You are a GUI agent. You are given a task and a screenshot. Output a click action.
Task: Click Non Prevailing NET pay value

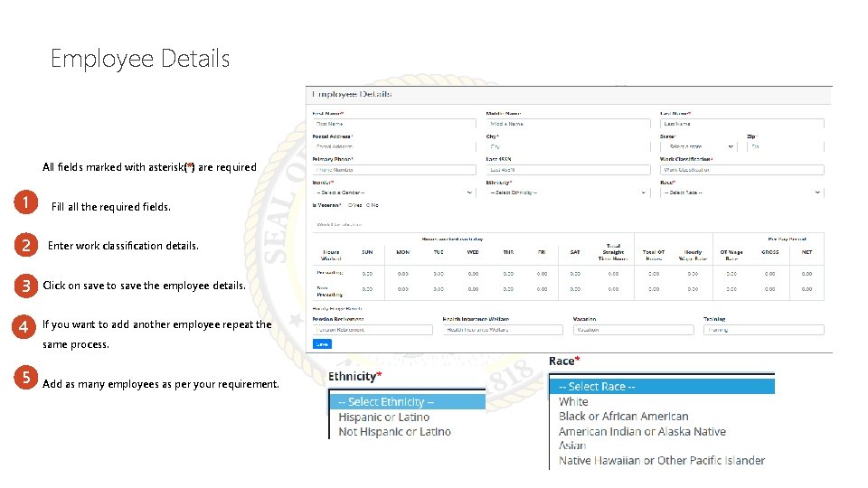pyautogui.click(x=807, y=289)
